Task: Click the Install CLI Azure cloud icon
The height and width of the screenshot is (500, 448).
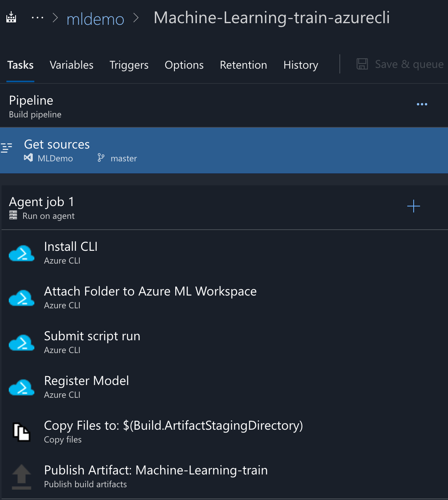Action: (x=22, y=253)
